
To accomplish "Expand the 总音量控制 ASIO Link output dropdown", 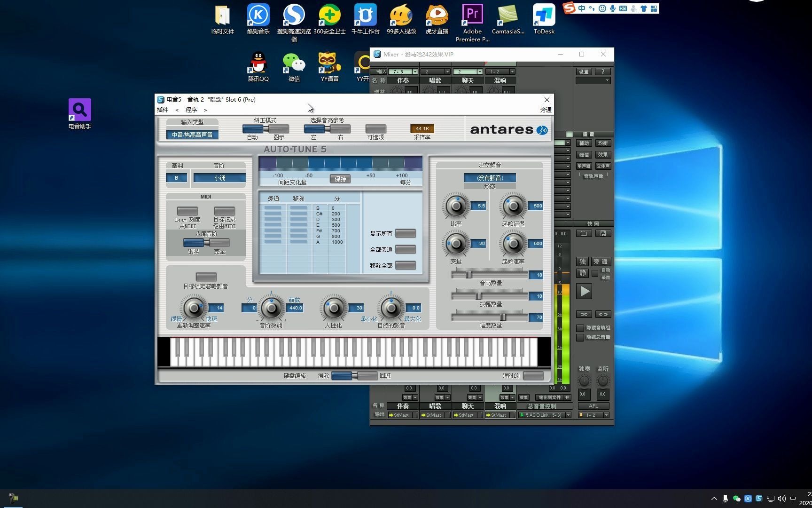I will point(568,415).
